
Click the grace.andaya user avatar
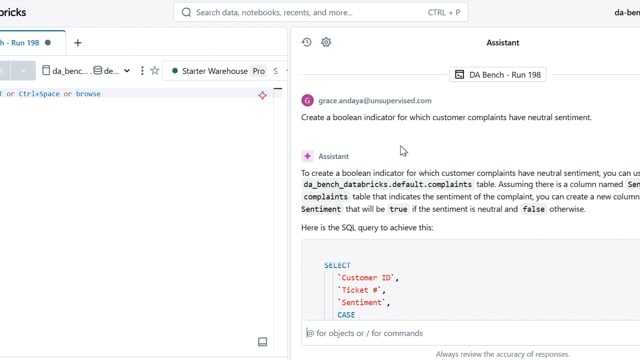307,100
